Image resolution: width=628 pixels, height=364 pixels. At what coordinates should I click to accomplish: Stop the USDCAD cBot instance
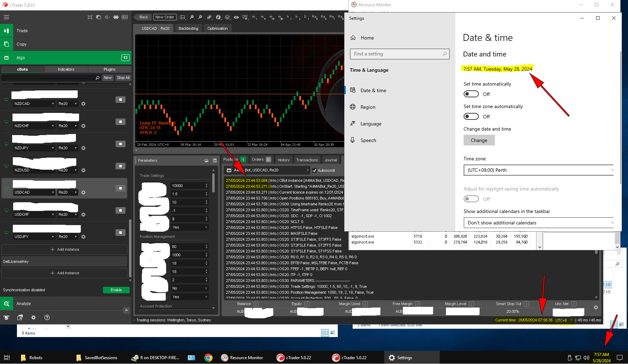120,188
